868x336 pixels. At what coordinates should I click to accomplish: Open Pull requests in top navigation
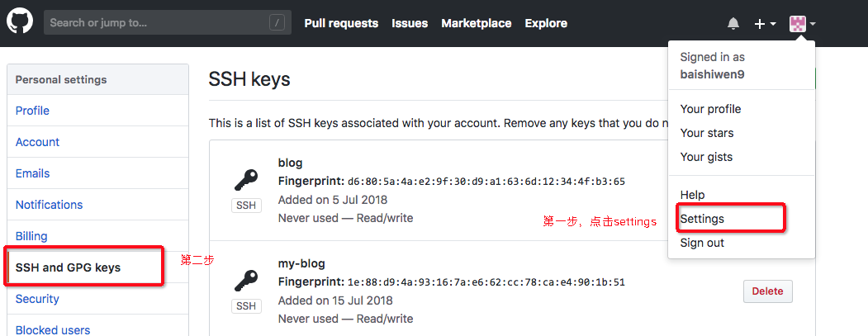(x=342, y=23)
